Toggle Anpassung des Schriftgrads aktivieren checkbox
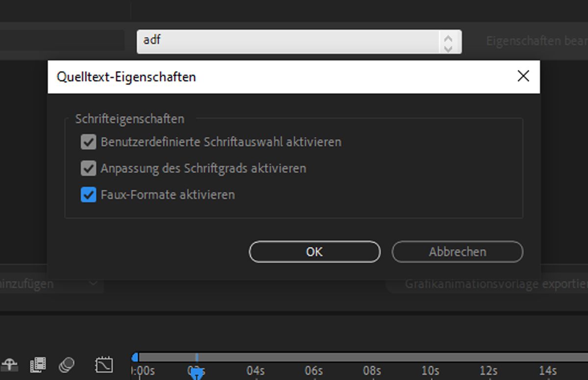Screen dimensions: 588x380 pos(88,169)
